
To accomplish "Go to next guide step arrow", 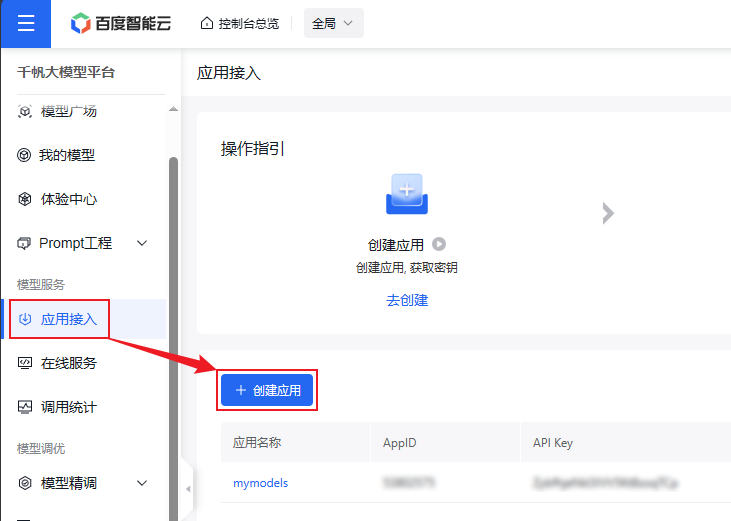I will coord(608,213).
